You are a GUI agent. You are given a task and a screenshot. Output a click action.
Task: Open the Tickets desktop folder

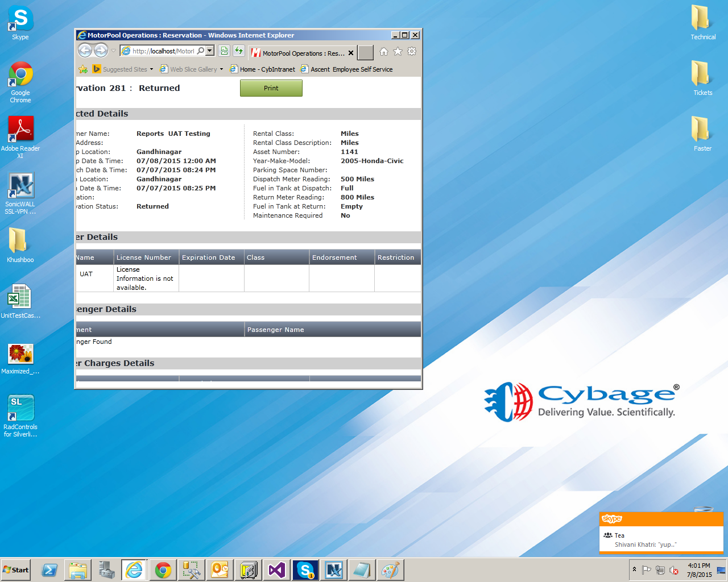703,78
